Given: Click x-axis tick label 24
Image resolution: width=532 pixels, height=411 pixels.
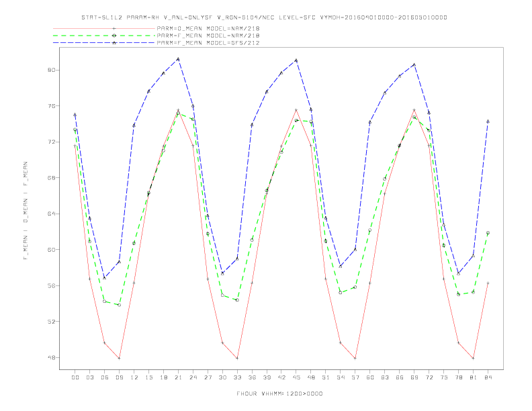Looking at the screenshot, I should click(x=193, y=377).
